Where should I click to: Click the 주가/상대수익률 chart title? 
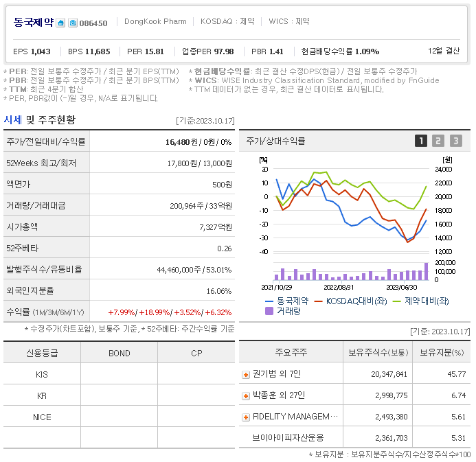pyautogui.click(x=275, y=141)
